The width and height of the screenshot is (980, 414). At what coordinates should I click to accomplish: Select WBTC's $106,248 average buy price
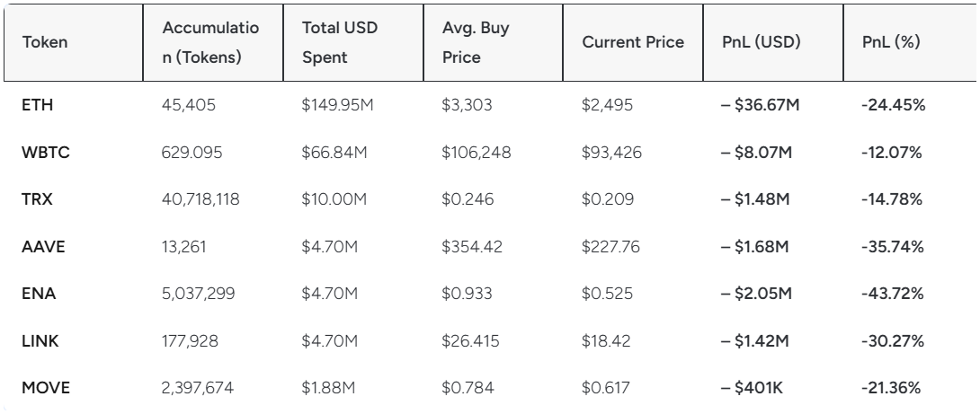pos(476,153)
